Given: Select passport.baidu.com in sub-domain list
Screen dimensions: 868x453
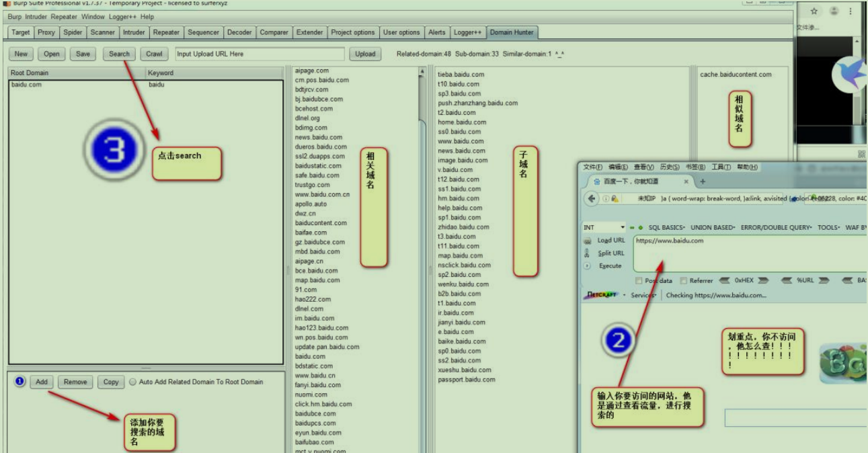Looking at the screenshot, I should pos(466,380).
